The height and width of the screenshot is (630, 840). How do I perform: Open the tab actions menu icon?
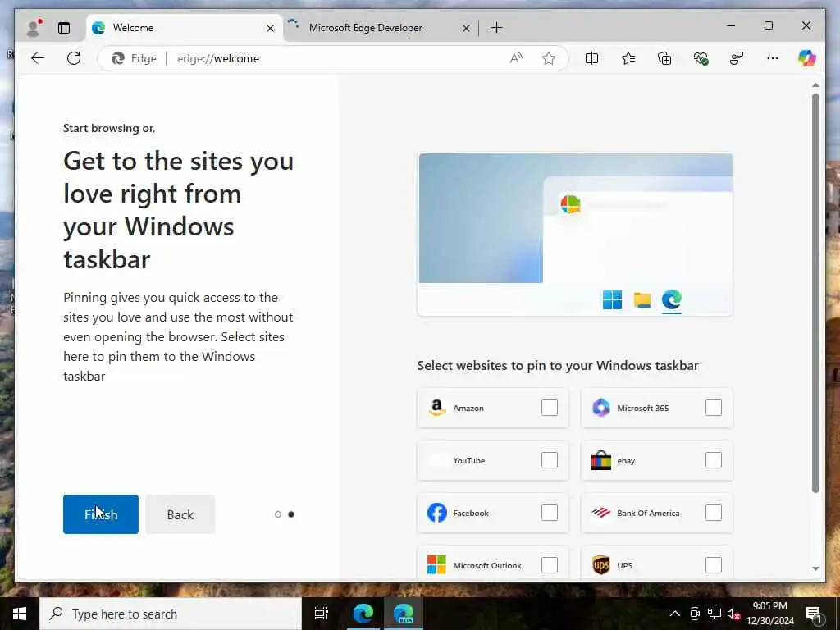pyautogui.click(x=64, y=28)
